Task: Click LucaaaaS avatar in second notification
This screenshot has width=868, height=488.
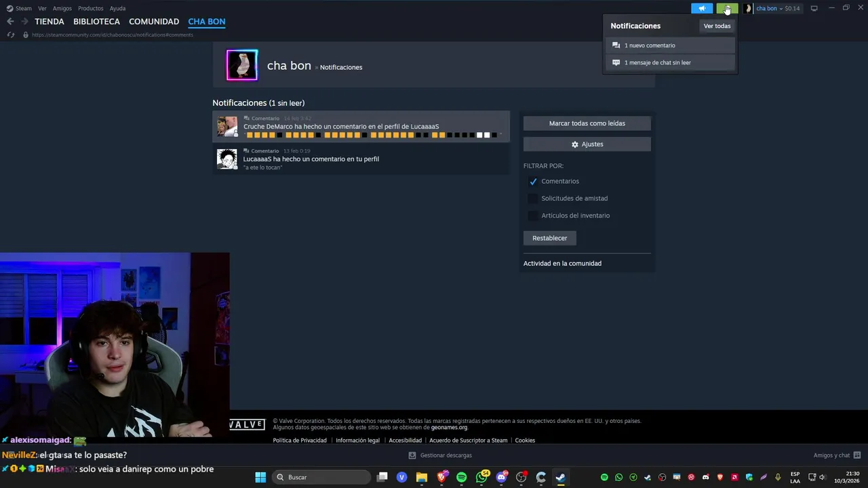Action: 226,159
